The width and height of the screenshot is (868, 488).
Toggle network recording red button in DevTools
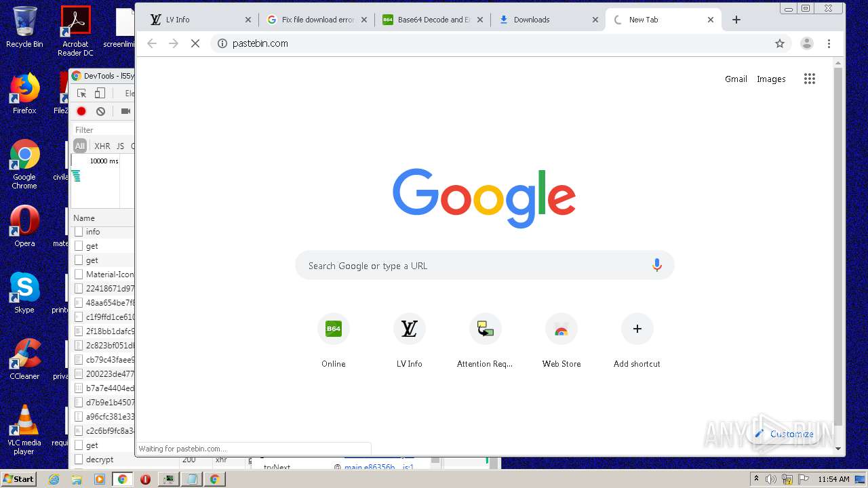click(81, 111)
